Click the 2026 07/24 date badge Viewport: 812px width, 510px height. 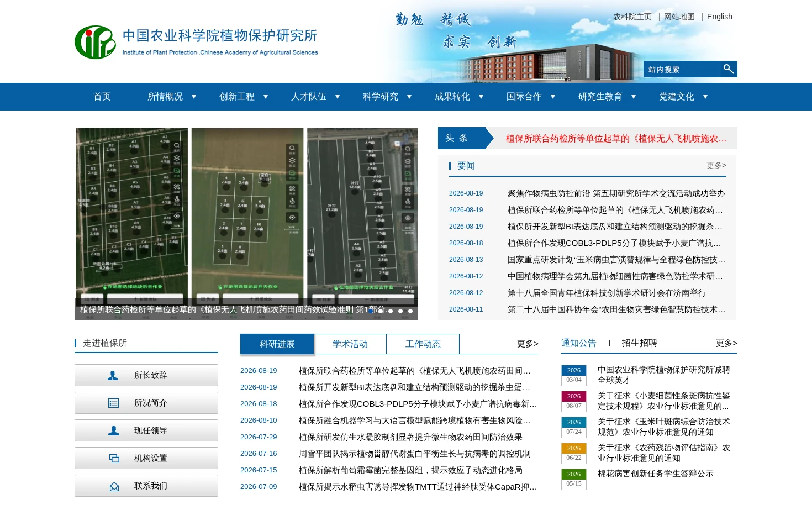pos(574,427)
